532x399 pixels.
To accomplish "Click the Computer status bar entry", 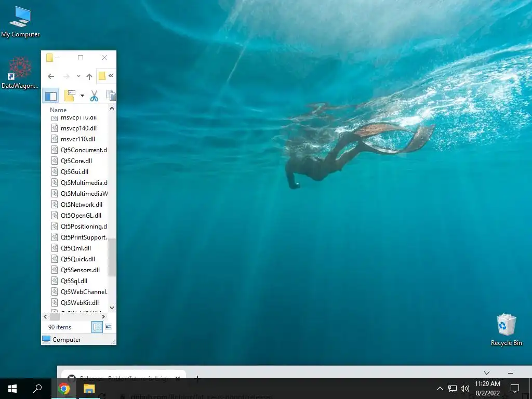I will pos(61,340).
